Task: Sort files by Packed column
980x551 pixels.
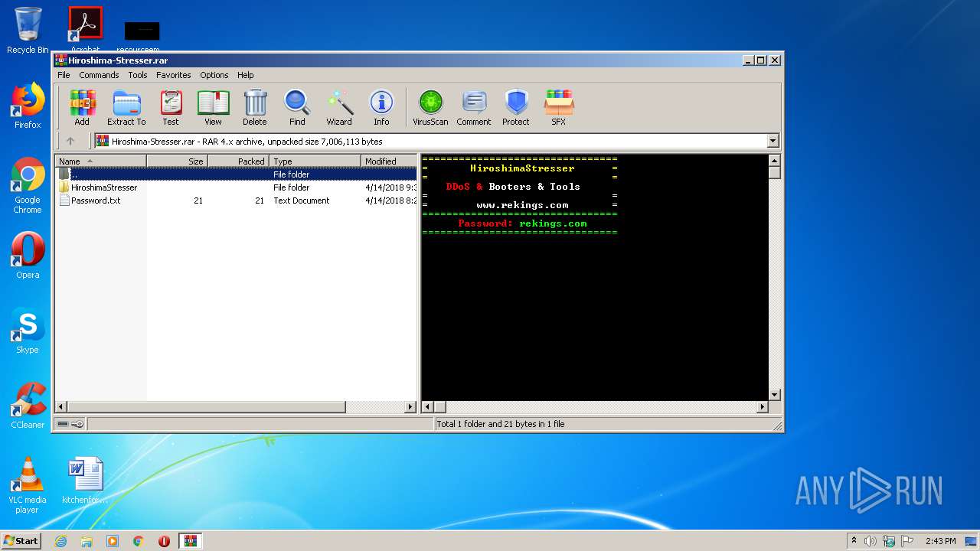Action: [238, 161]
